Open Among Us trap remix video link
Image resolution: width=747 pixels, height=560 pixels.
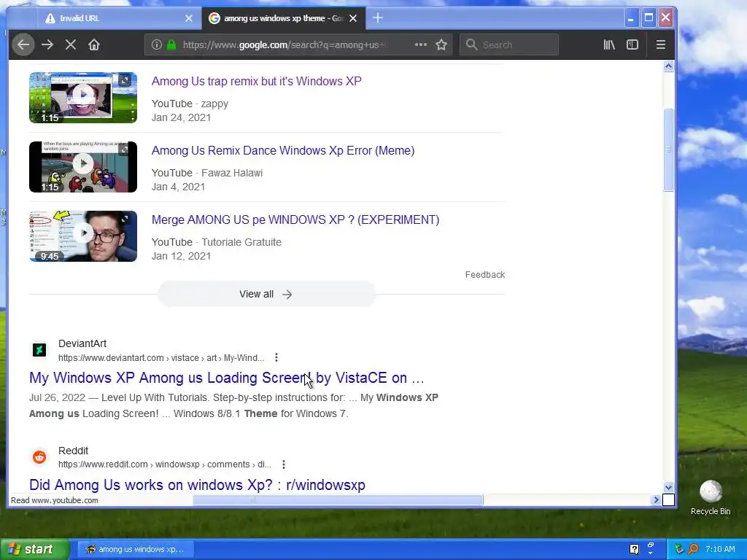256,82
